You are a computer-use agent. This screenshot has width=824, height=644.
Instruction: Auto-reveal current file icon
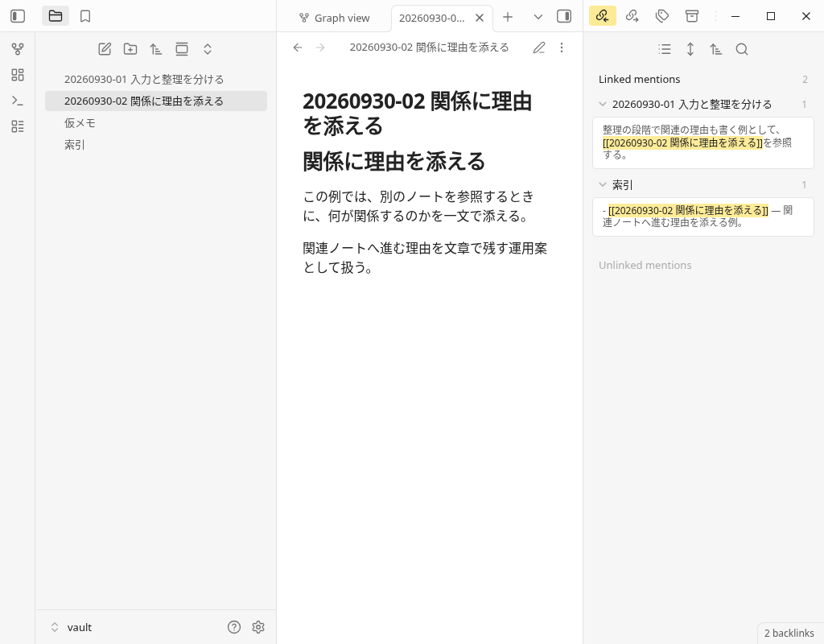coord(182,49)
